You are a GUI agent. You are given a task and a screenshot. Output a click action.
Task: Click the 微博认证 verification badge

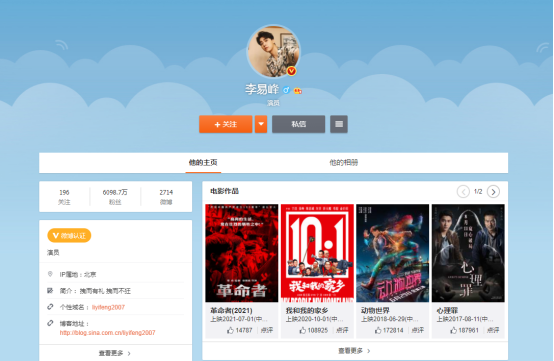69,236
